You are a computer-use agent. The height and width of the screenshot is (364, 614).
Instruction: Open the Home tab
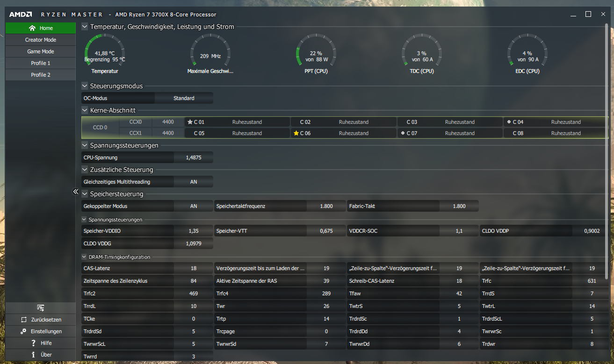click(x=41, y=28)
